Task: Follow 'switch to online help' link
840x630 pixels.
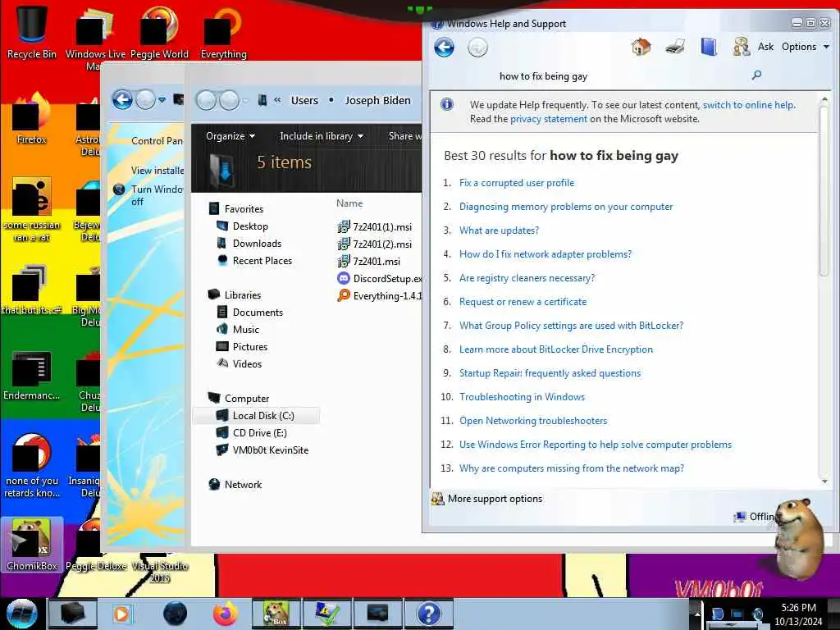Action: pos(749,105)
